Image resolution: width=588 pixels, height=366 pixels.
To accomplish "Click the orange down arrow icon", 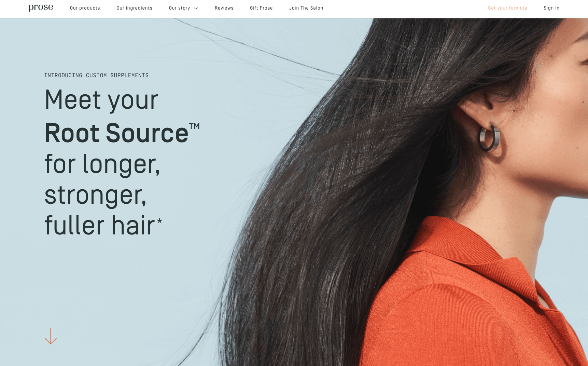I will (x=51, y=336).
